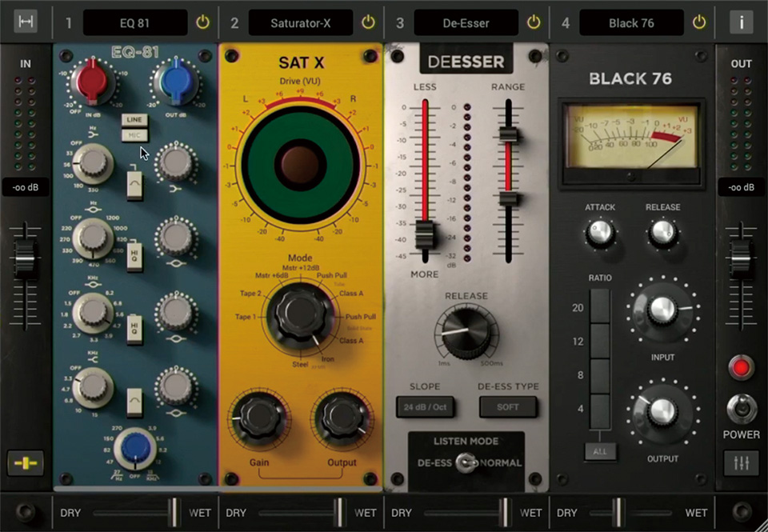Viewport: 768px width, 532px height.
Task: Select MIC input on EQ-81
Action: (x=134, y=136)
